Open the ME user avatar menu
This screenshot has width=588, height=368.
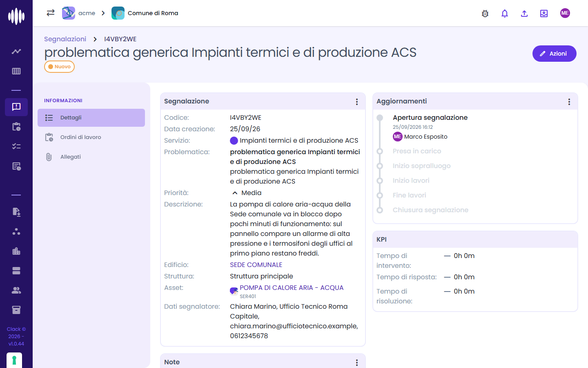click(565, 13)
